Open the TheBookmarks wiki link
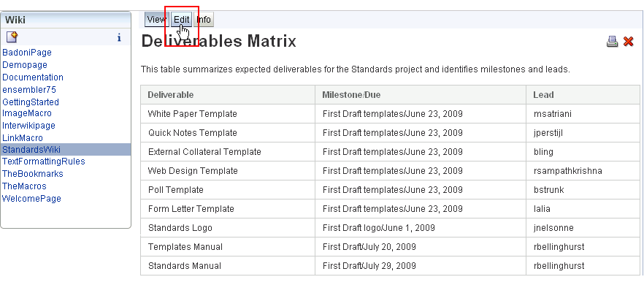The image size is (644, 285). [x=33, y=173]
